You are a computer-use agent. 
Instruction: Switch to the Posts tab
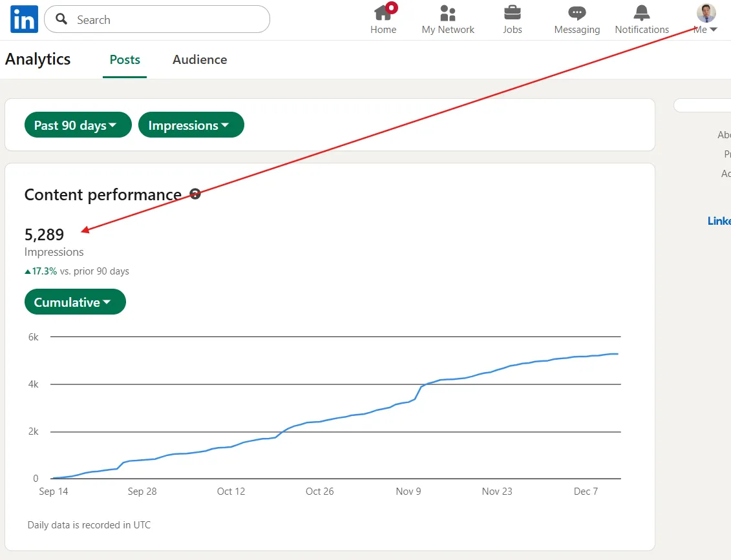pyautogui.click(x=125, y=59)
